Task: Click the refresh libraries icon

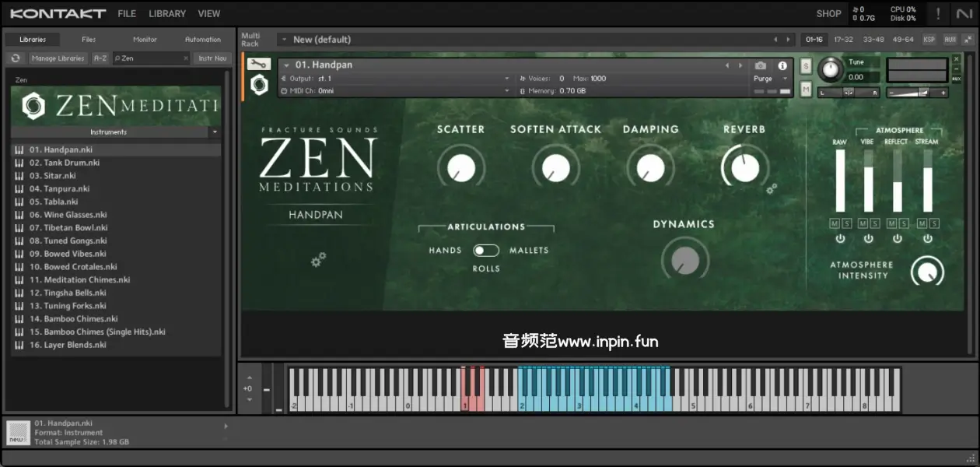Action: tap(16, 58)
